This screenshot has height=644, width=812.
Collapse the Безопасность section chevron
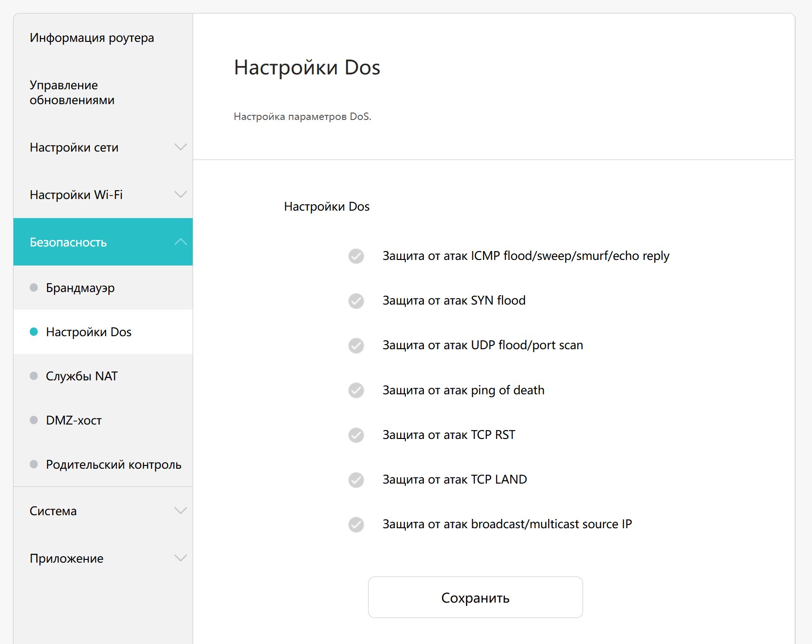click(181, 242)
